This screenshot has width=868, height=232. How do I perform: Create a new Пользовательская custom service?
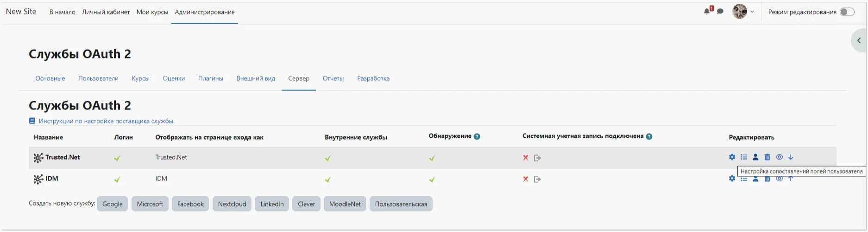401,204
